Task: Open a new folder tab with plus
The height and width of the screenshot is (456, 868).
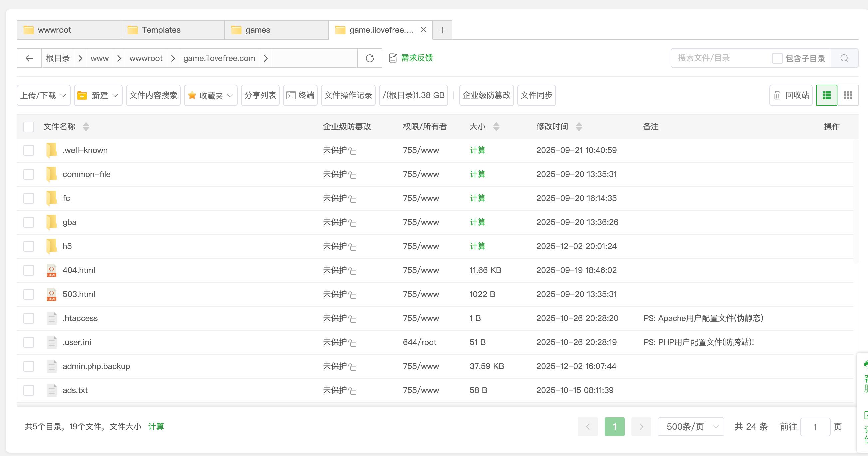Action: pos(442,30)
